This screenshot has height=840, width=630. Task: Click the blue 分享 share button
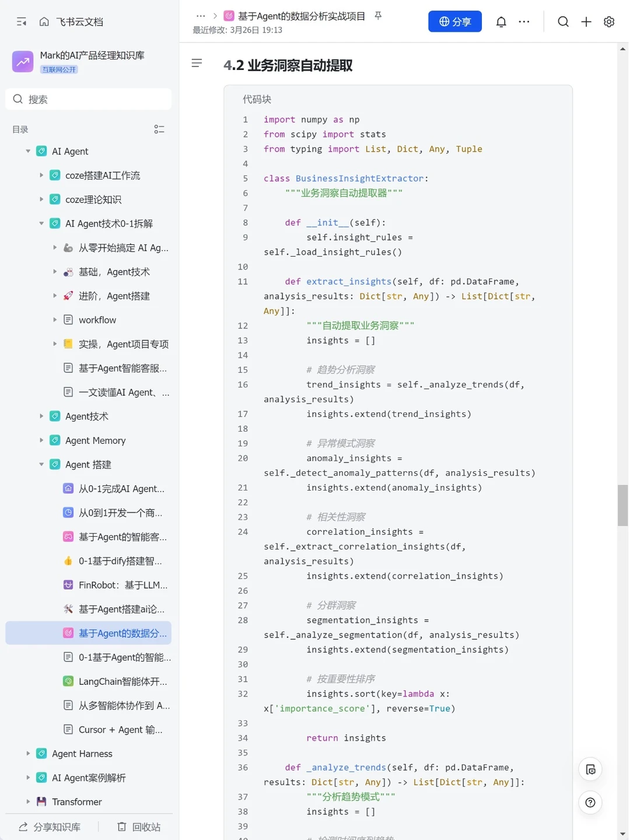coord(455,22)
